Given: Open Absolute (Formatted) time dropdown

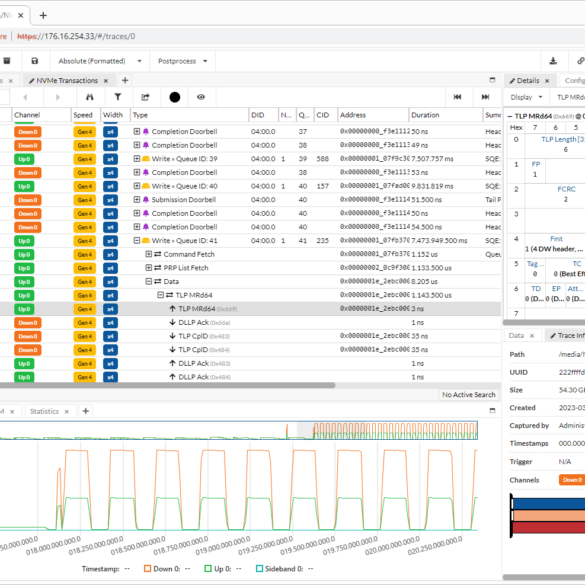Looking at the screenshot, I should [100, 61].
